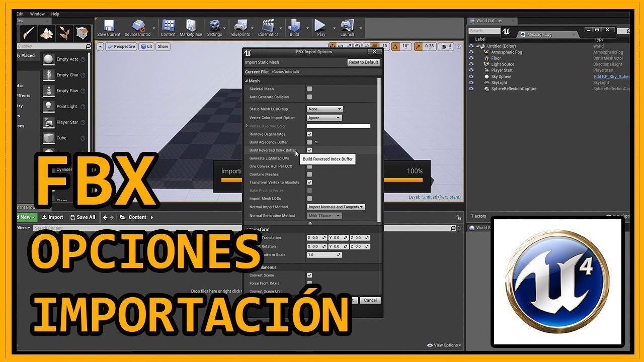This screenshot has width=644, height=362.
Task: Enable Auto Generate Collision checkbox
Action: [309, 97]
